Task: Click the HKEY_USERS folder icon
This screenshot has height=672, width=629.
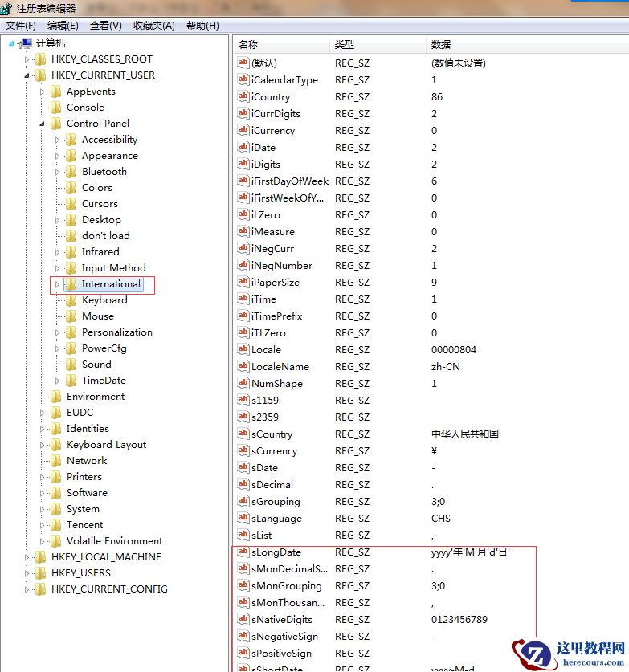Action: 41,573
